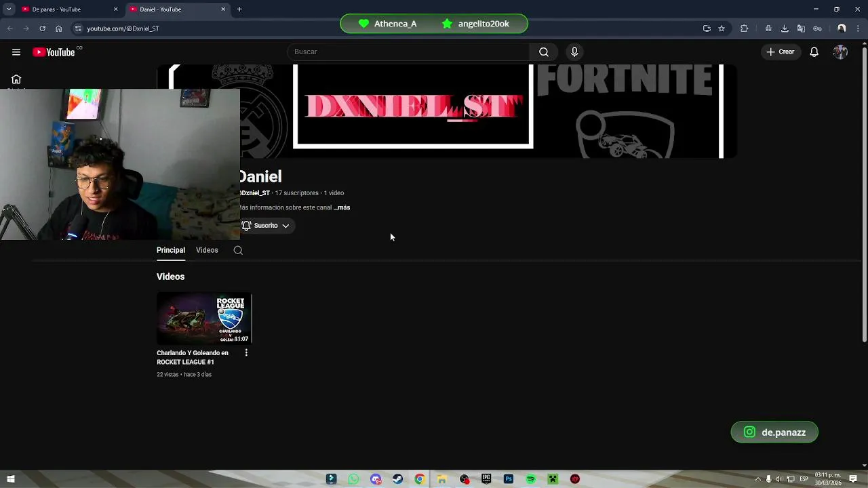The height and width of the screenshot is (488, 868).
Task: Open a new browser tab
Action: coord(239,9)
